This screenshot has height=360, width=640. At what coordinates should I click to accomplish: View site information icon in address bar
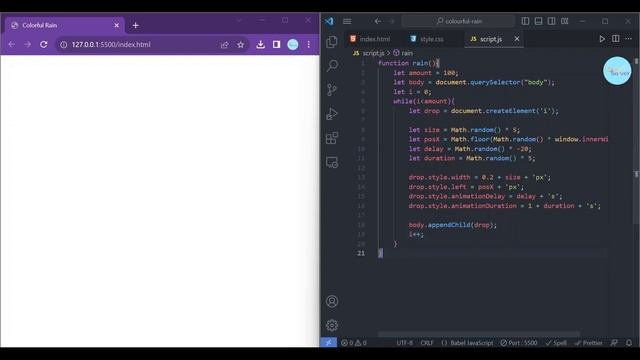[64, 44]
